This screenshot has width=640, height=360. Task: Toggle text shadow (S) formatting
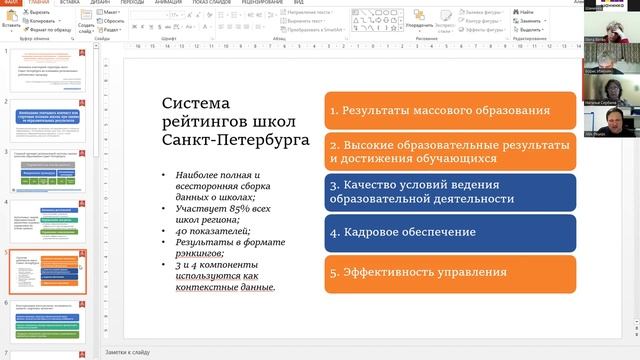coord(159,27)
